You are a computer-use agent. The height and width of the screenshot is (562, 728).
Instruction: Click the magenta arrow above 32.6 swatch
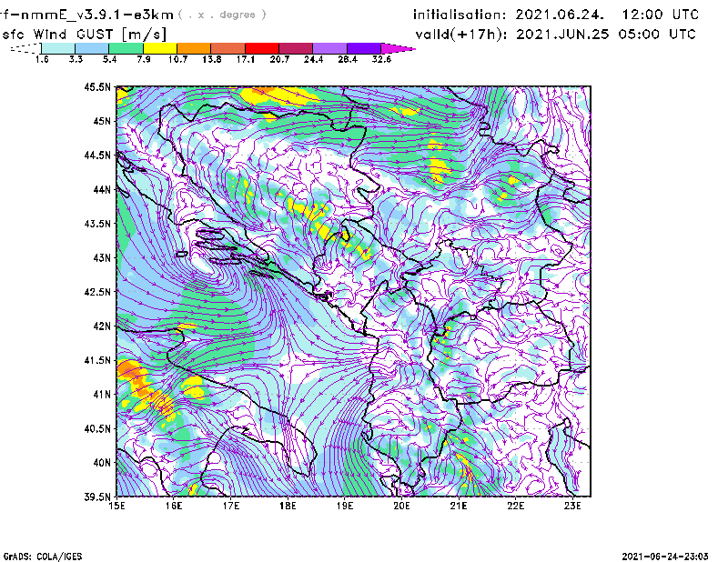398,48
